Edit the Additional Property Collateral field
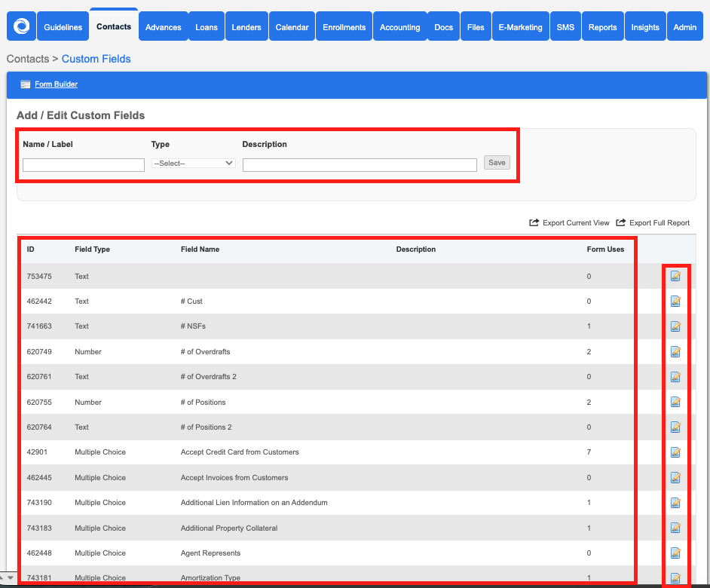Screen dimensions: 710x588 (675, 528)
